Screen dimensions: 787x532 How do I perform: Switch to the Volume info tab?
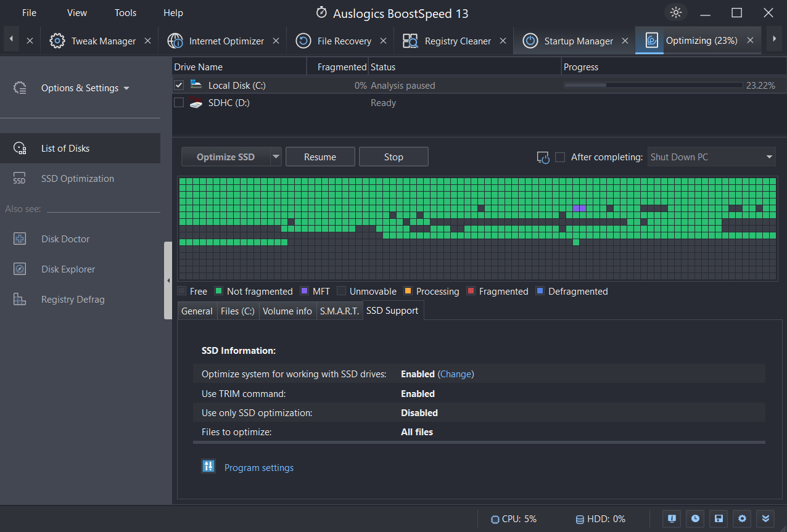coord(287,311)
